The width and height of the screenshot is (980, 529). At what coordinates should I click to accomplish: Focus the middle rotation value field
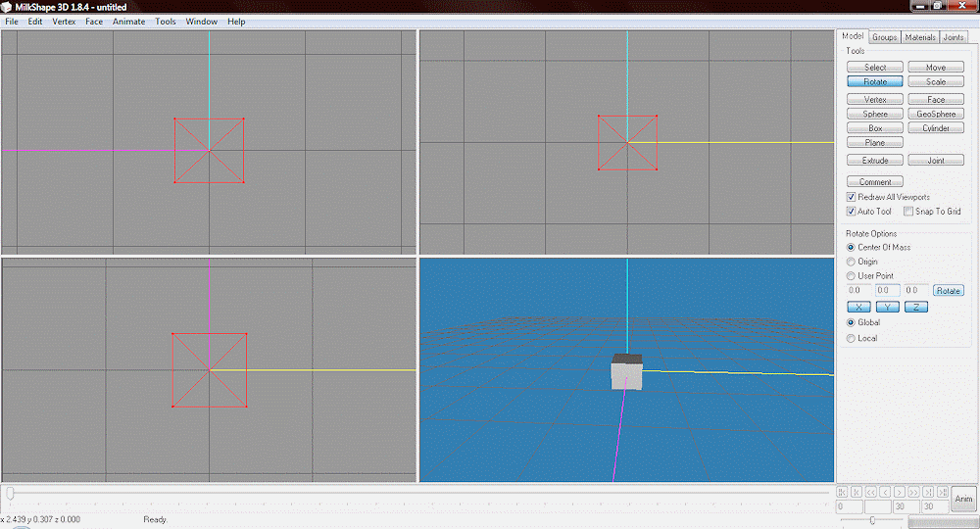(x=887, y=290)
